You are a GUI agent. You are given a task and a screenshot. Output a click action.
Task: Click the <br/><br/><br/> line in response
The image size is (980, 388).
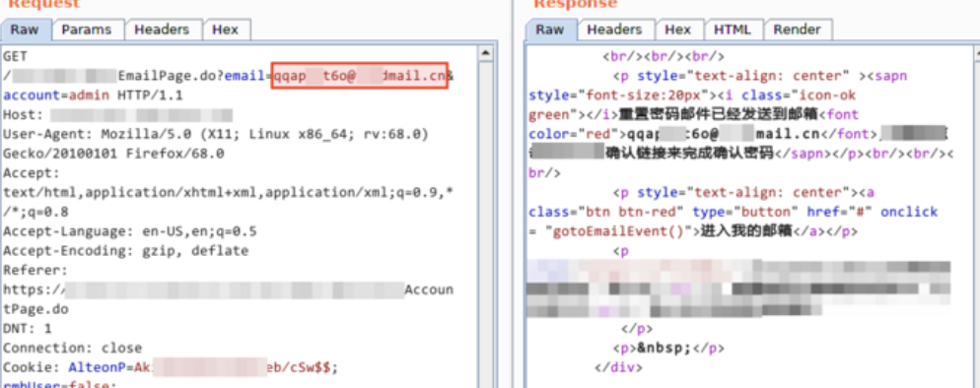664,57
